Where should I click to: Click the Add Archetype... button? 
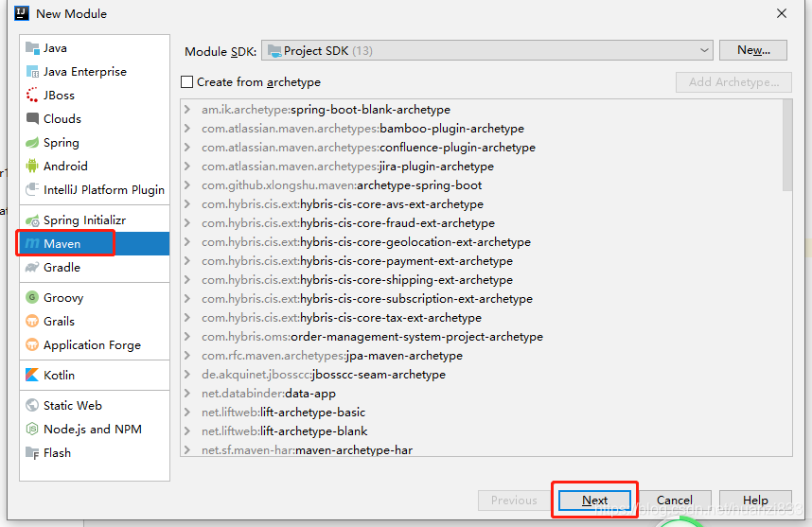[x=733, y=81]
